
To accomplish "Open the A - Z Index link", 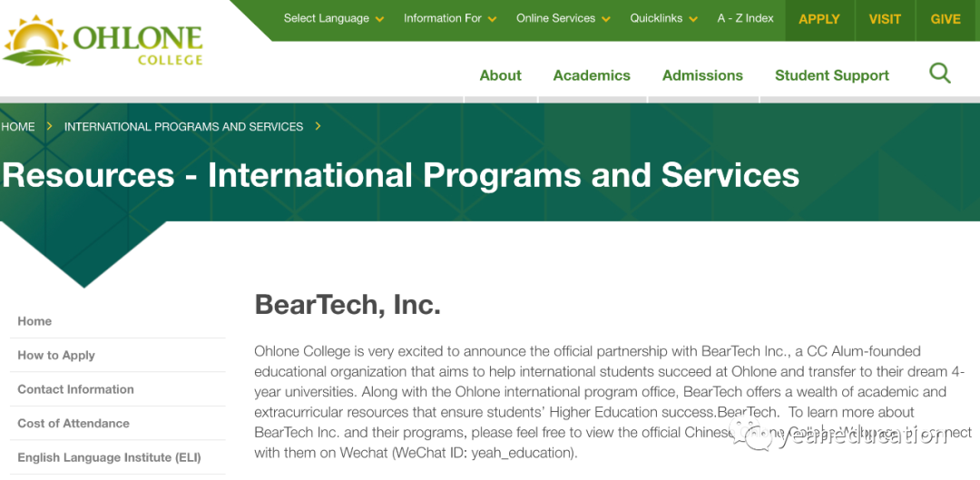I will [745, 19].
